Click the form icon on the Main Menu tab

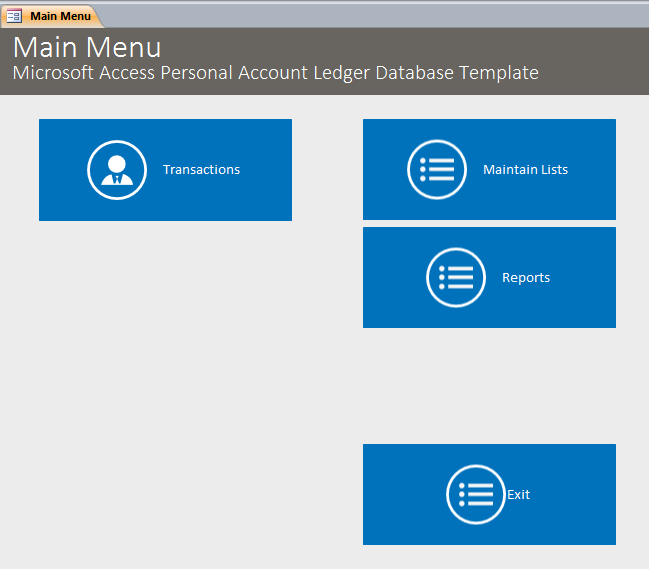click(x=14, y=16)
